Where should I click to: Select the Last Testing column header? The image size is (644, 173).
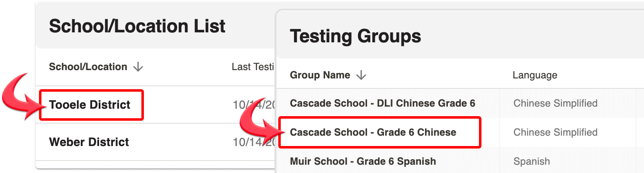tap(253, 67)
